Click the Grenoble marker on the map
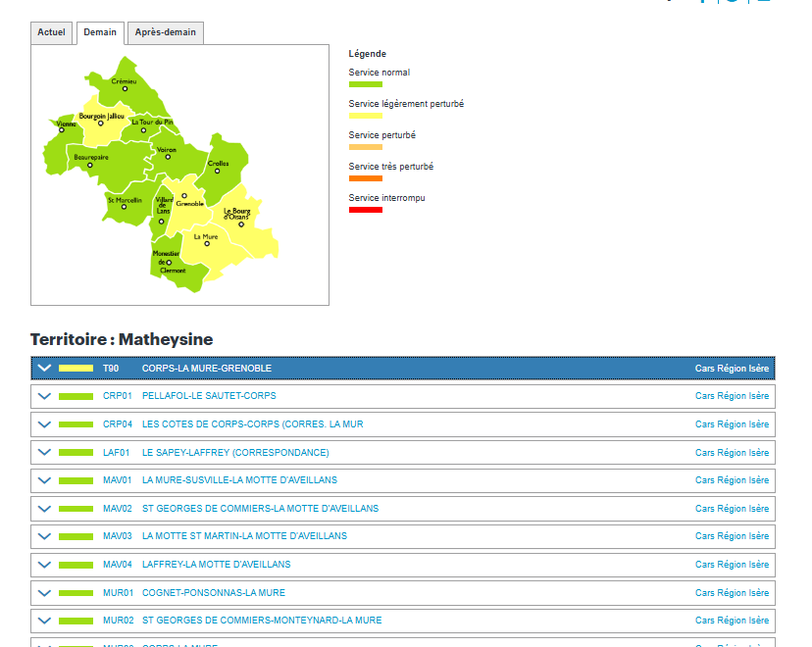 pyautogui.click(x=183, y=196)
